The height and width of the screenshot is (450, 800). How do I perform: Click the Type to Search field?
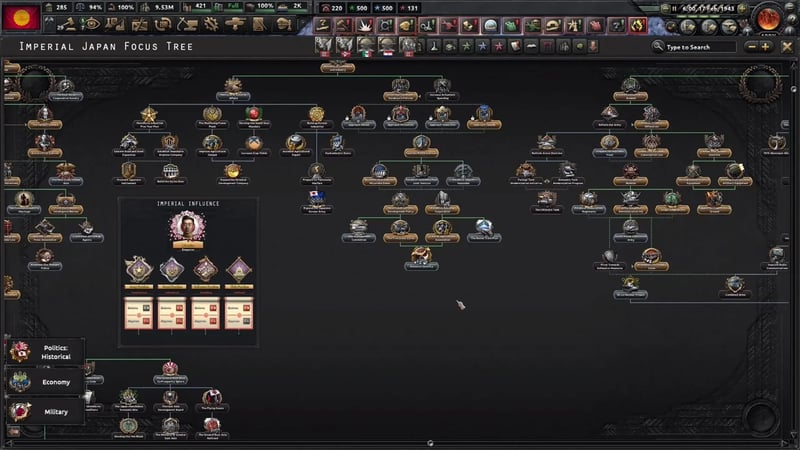click(700, 47)
